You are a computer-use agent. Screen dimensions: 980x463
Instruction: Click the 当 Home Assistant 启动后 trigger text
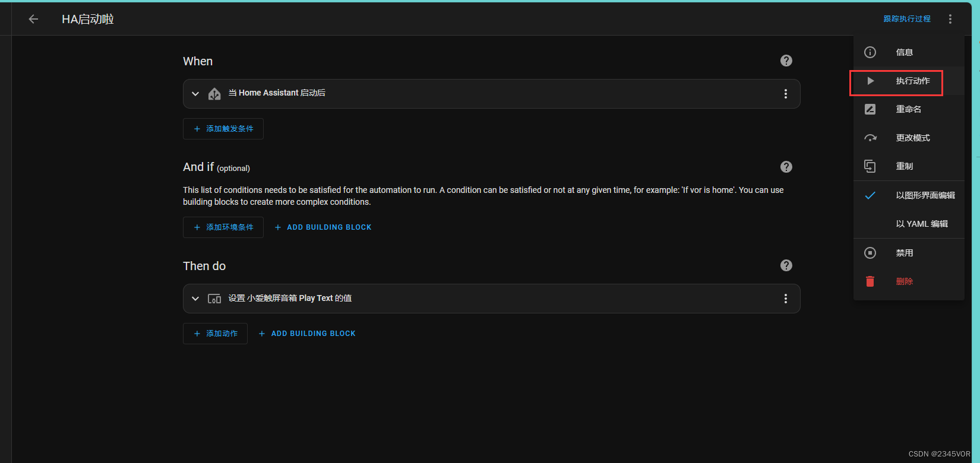point(277,93)
